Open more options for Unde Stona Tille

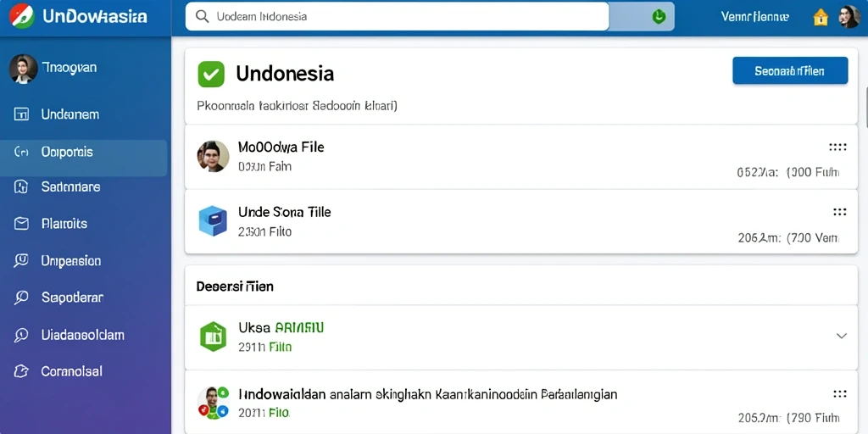pyautogui.click(x=840, y=211)
